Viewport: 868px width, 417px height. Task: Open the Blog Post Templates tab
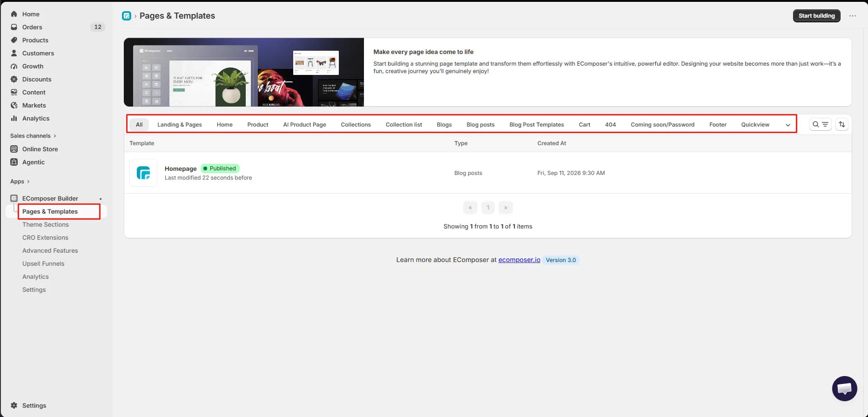537,125
